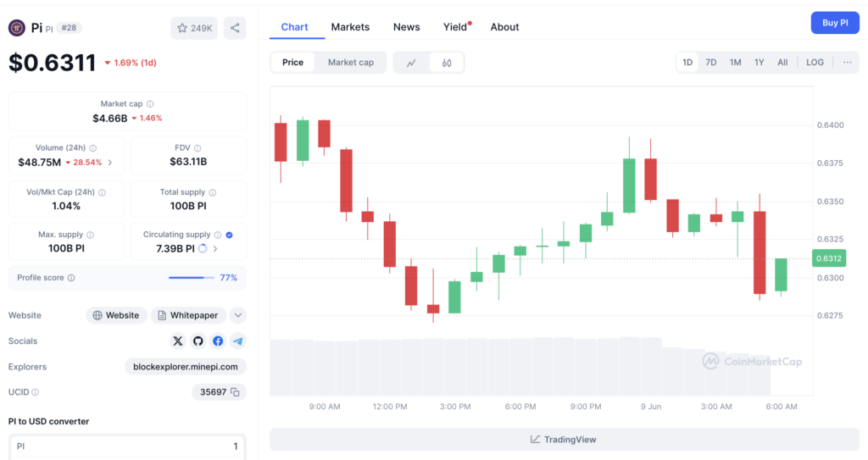The image size is (868, 460).
Task: Open Market cap info tooltip icon
Action: (150, 104)
